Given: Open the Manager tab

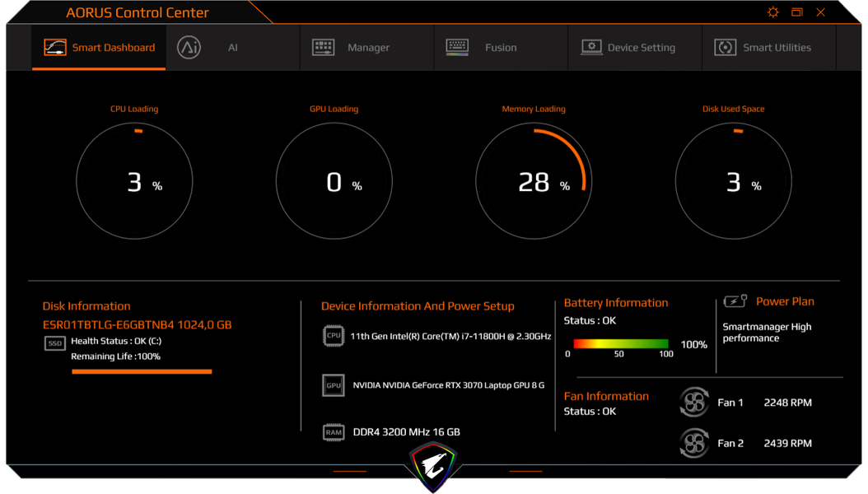Looking at the screenshot, I should [367, 48].
